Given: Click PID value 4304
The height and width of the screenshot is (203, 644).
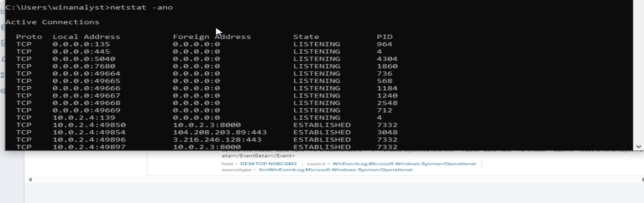Looking at the screenshot, I should 387,59.
